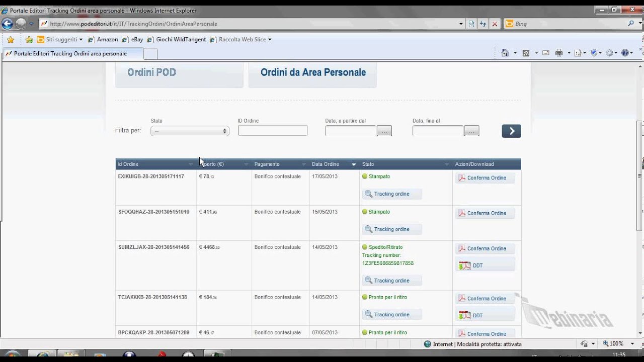Open a new blank browser tab
This screenshot has width=644, height=362.
(x=150, y=54)
